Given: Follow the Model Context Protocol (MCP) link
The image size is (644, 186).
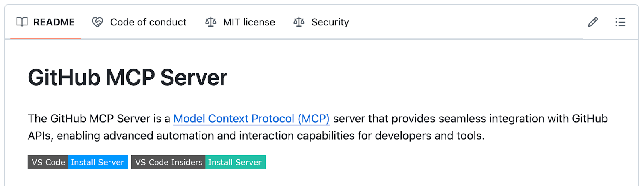Looking at the screenshot, I should click(x=252, y=119).
